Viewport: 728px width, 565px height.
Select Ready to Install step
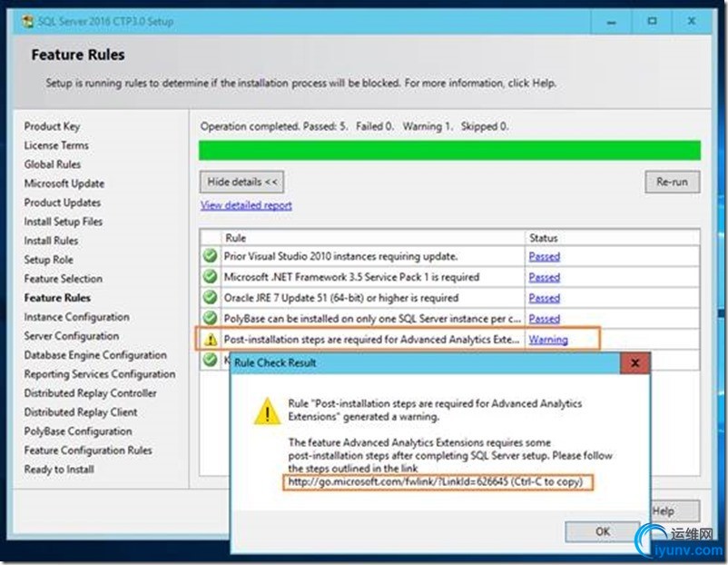click(x=59, y=470)
